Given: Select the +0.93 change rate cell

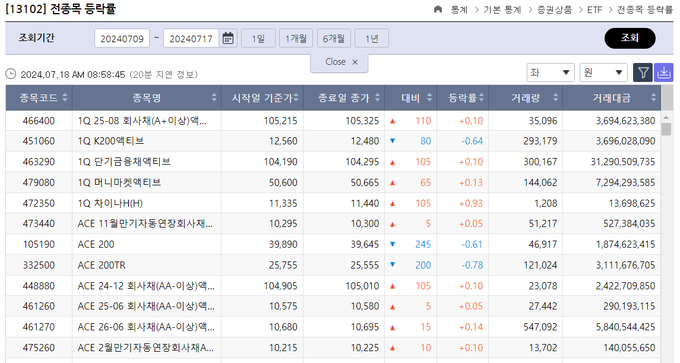Looking at the screenshot, I should [x=463, y=203].
